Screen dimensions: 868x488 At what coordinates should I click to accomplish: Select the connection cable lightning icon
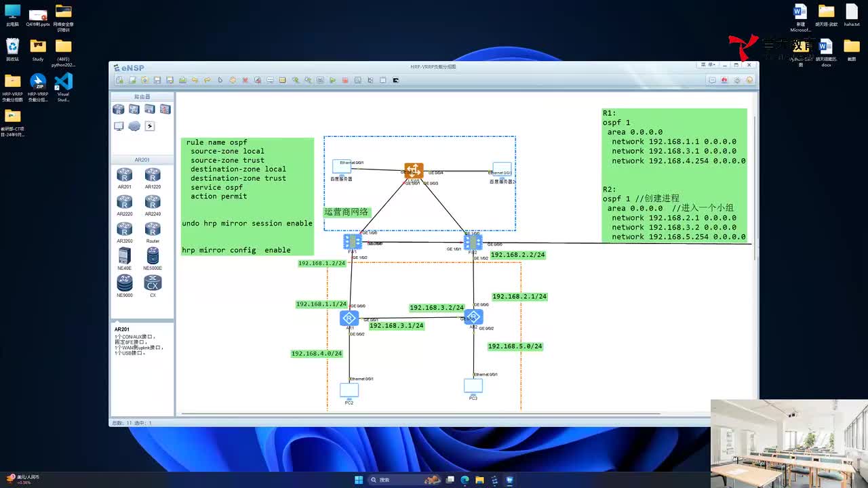tap(150, 126)
